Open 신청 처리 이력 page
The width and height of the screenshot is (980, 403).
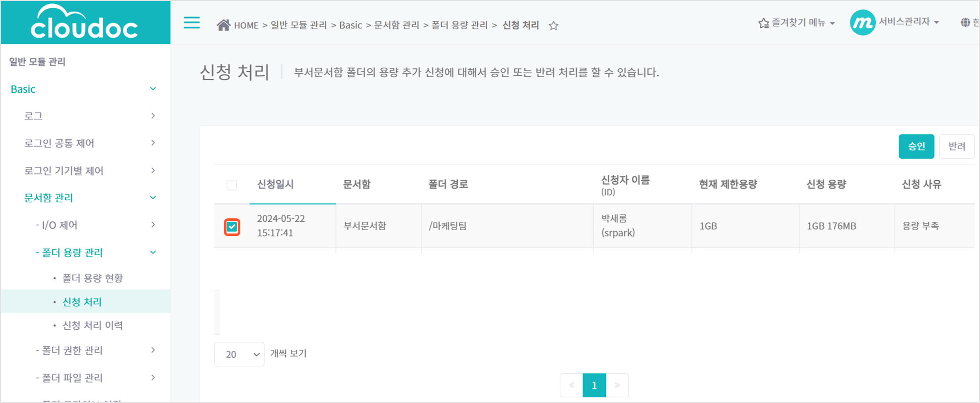[92, 325]
